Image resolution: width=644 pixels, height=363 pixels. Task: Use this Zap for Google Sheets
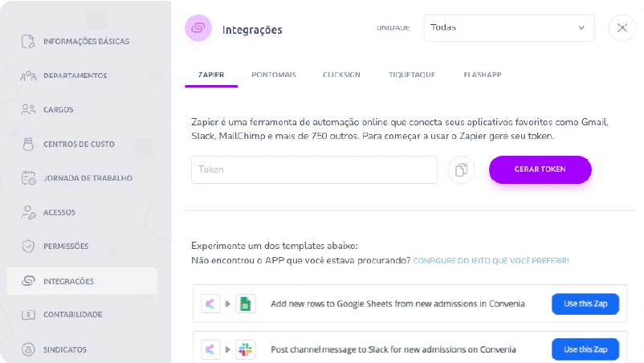pos(585,304)
